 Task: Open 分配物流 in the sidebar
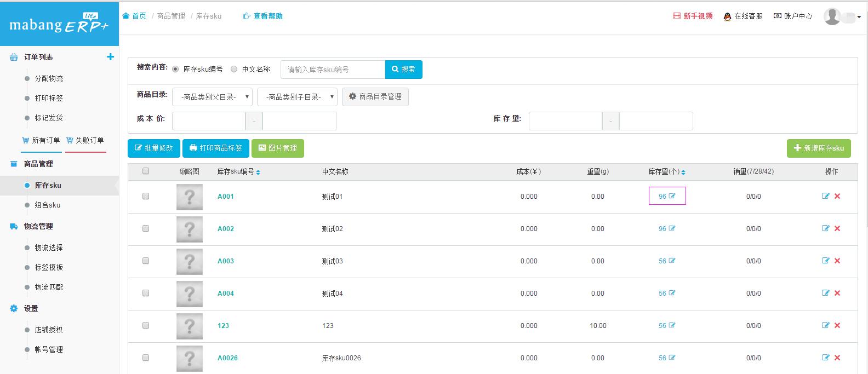[49, 78]
